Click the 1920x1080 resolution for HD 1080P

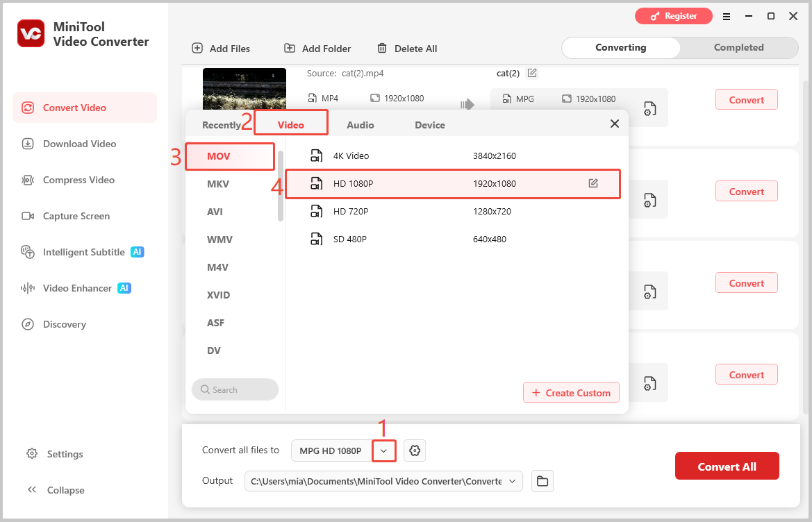click(x=495, y=184)
